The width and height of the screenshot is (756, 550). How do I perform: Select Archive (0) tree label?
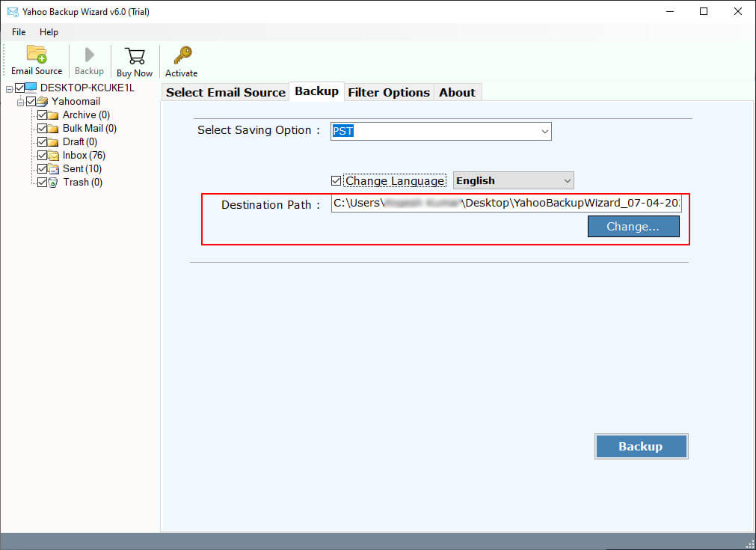(86, 114)
